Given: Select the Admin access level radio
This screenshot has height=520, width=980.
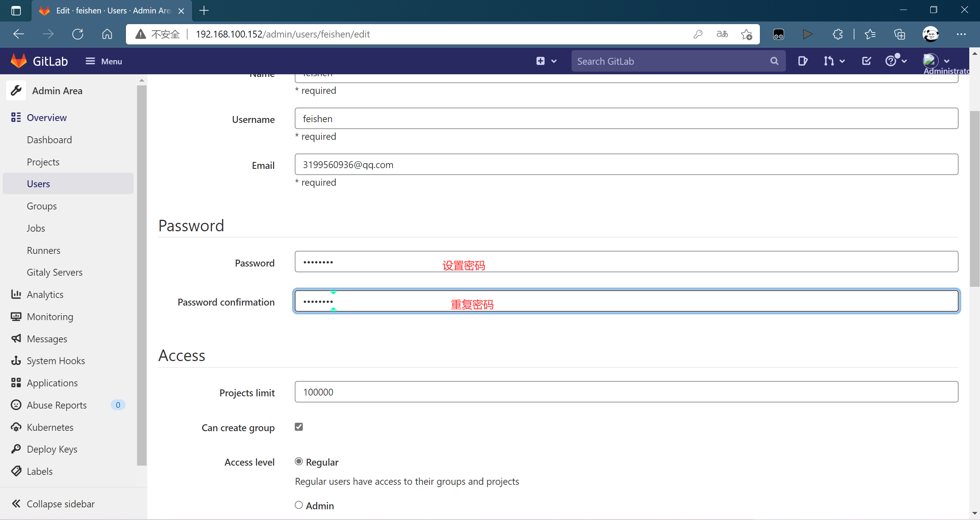Looking at the screenshot, I should [299, 505].
